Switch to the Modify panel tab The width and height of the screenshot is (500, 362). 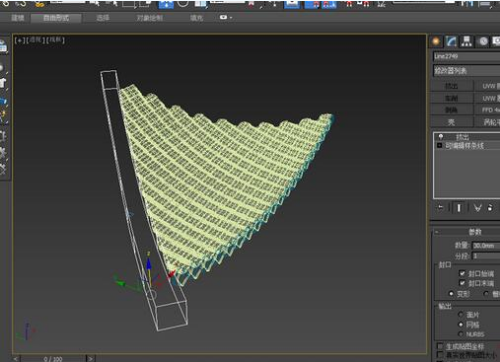451,41
